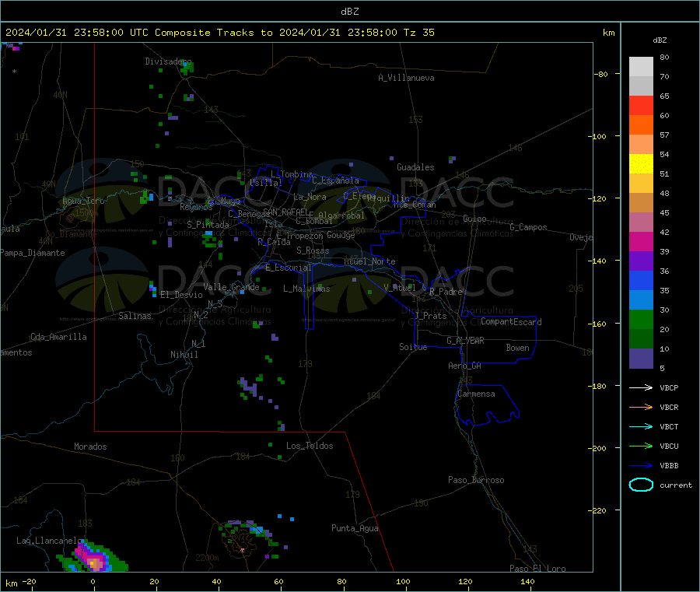Click the Divisadero map label
This screenshot has width=700, height=592.
[168, 61]
